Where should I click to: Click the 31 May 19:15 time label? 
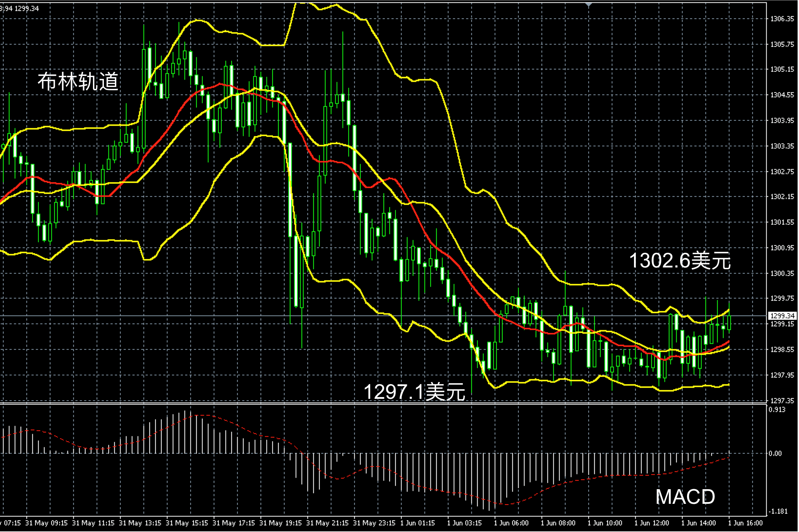pos(281,523)
